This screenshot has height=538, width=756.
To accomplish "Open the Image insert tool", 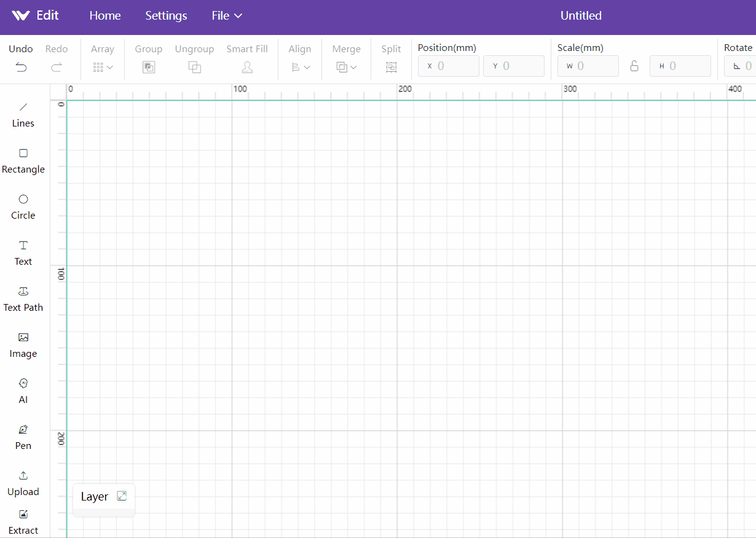I will (23, 345).
